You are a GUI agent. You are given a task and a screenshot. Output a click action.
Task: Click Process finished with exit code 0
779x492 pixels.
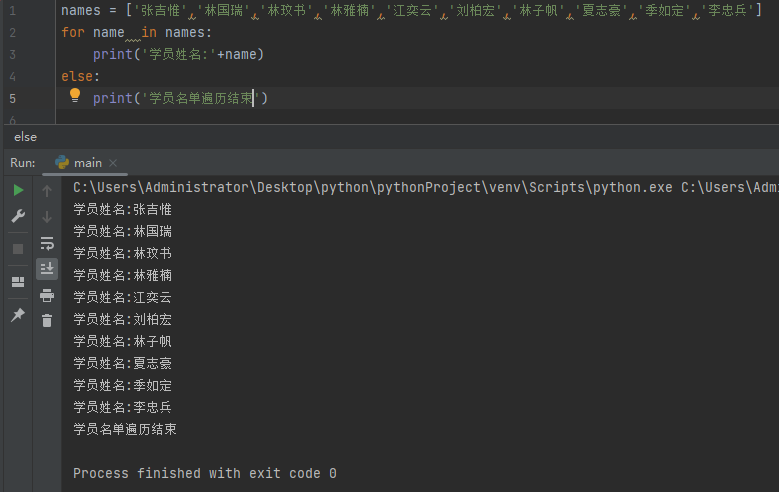click(x=205, y=473)
